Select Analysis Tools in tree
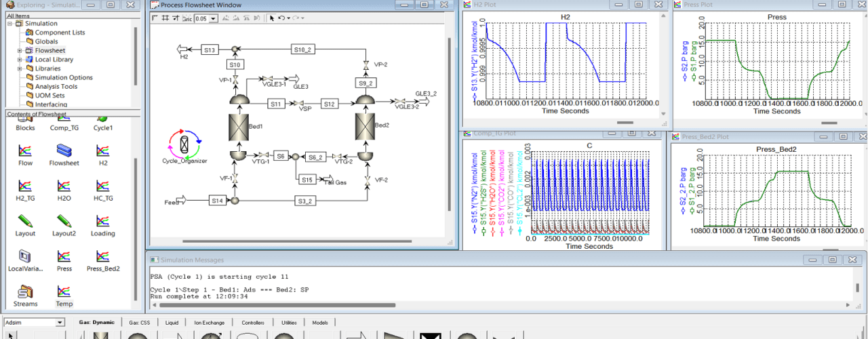The width and height of the screenshot is (868, 339). click(x=56, y=86)
